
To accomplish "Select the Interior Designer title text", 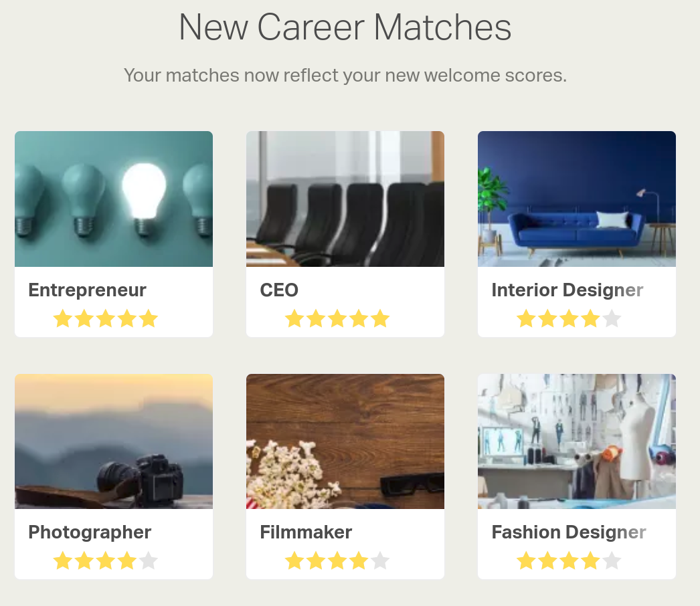I will [x=567, y=290].
